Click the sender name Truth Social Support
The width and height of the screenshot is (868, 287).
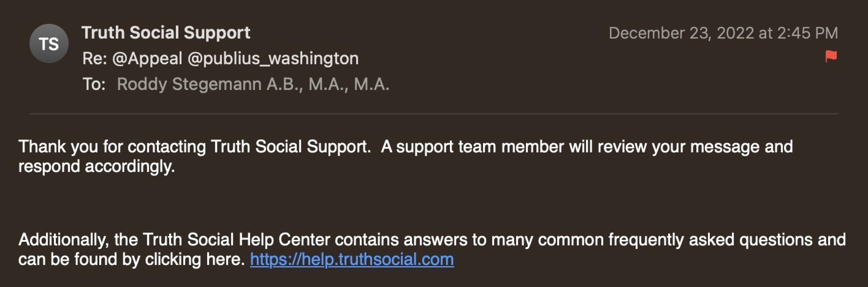166,33
